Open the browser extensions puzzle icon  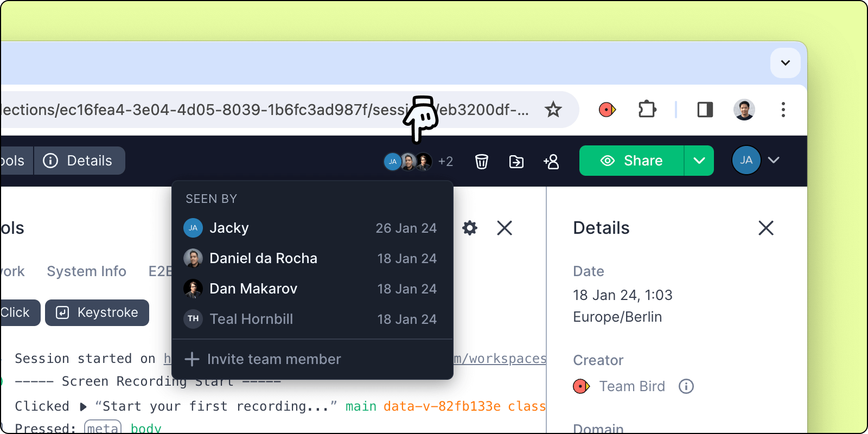[x=647, y=110]
